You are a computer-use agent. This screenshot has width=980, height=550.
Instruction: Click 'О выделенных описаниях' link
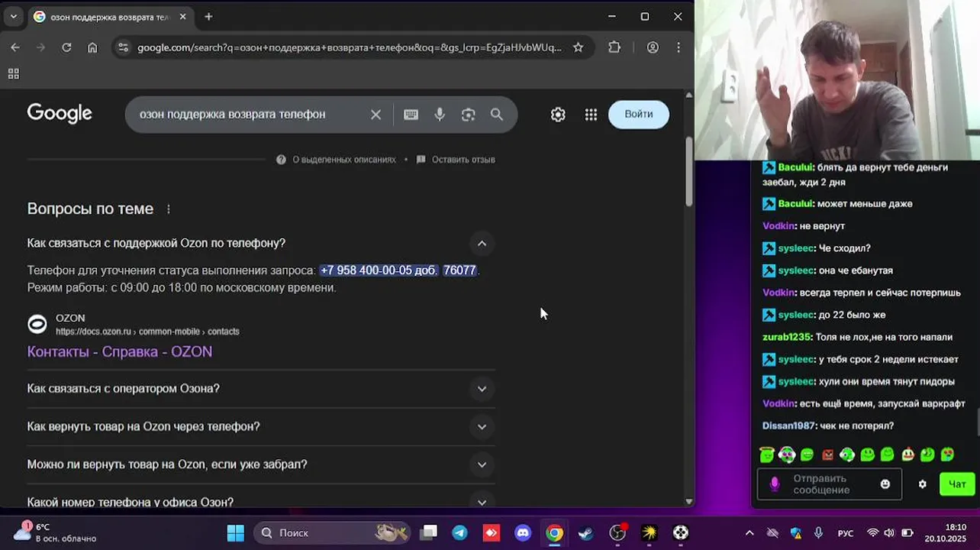pos(344,160)
